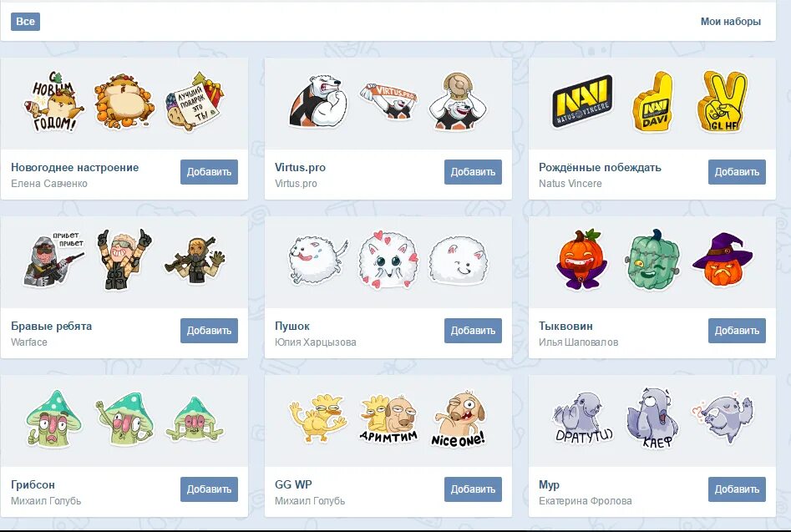Select the КАЕФ pigeon sticker
791x532 pixels.
coord(653,418)
